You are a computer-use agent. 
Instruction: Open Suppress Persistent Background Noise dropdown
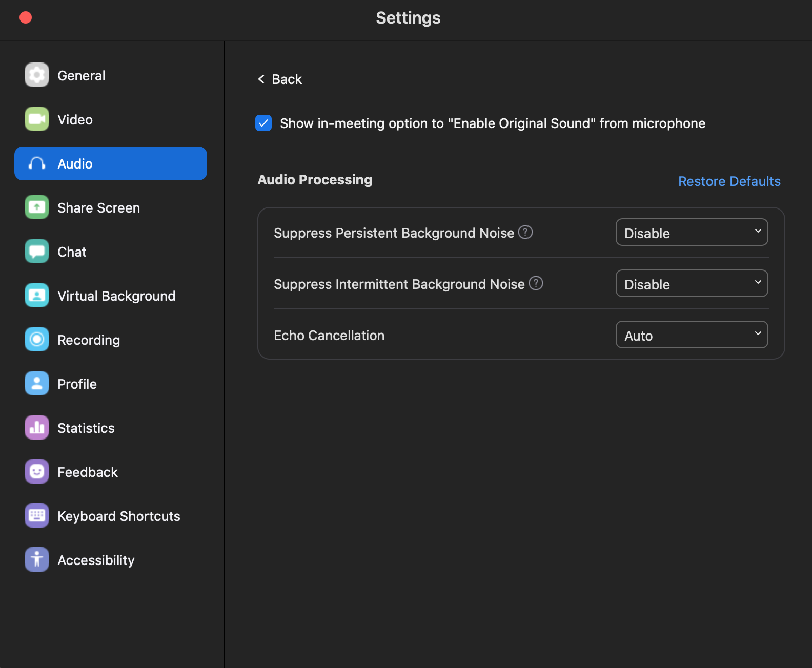click(x=692, y=232)
